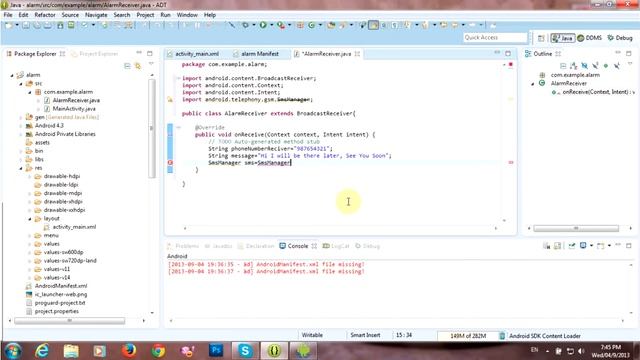Click the Sort icon in Outline panel

point(574,66)
